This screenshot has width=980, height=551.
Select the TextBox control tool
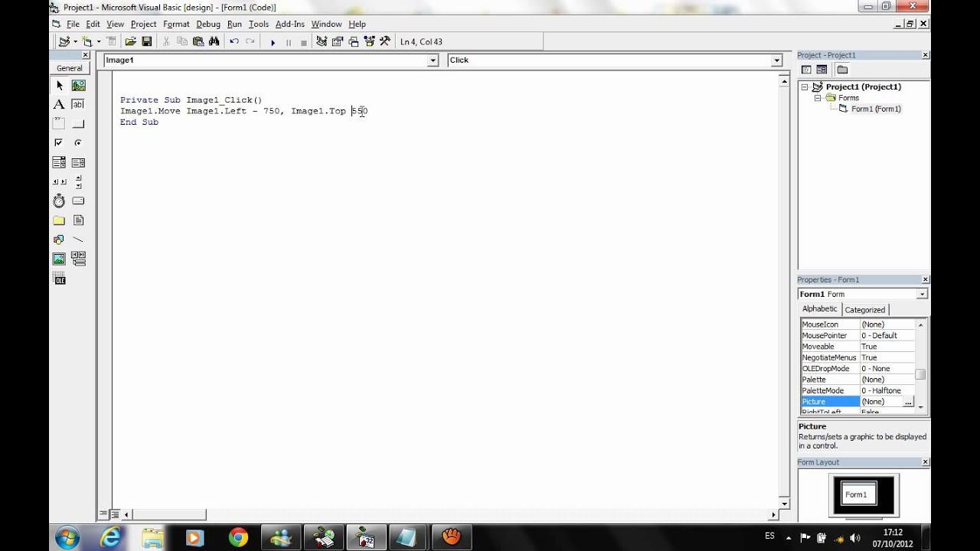pyautogui.click(x=78, y=105)
